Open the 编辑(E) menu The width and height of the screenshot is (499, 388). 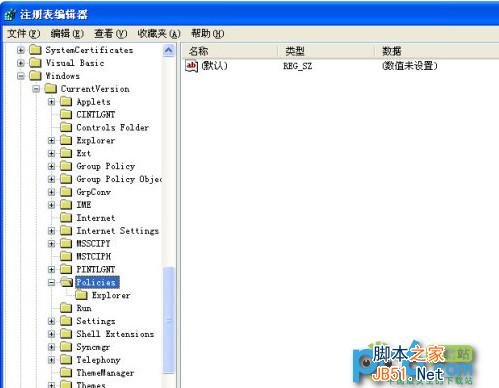[x=67, y=33]
